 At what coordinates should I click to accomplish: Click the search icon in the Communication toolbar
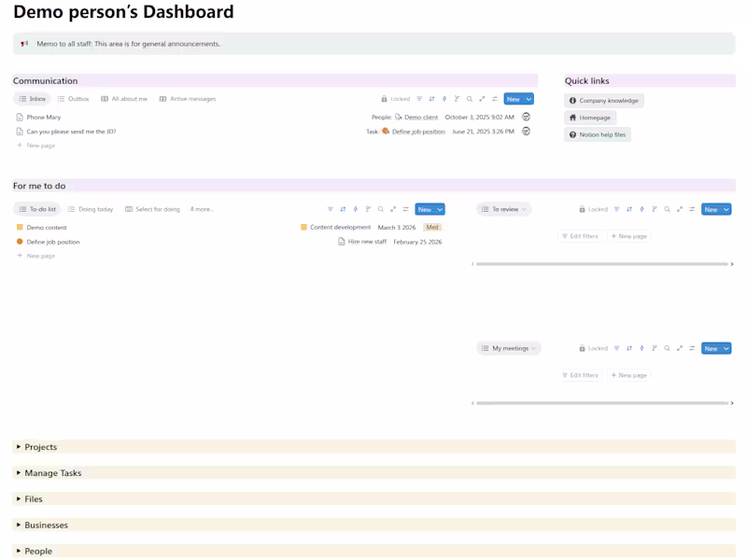470,99
